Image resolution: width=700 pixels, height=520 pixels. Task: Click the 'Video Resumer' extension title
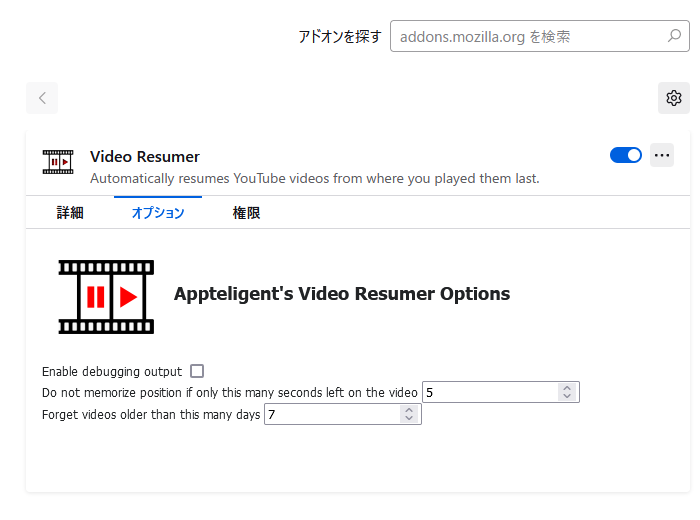(145, 157)
